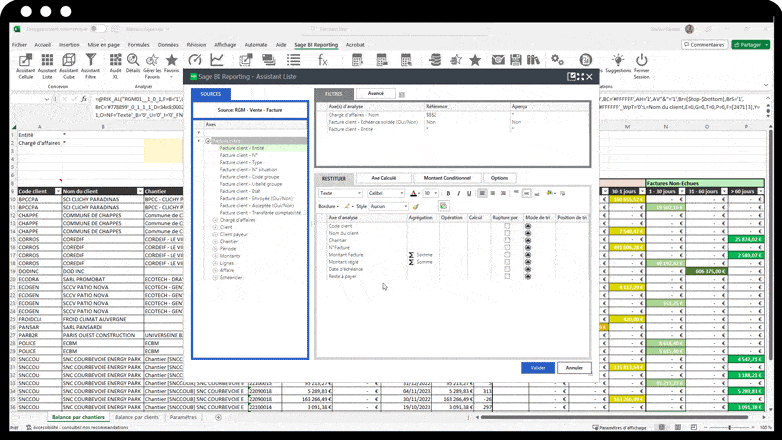Click Source: RGM - Vente - Facture
Image resolution: width=782 pixels, height=440 pixels.
(x=250, y=110)
